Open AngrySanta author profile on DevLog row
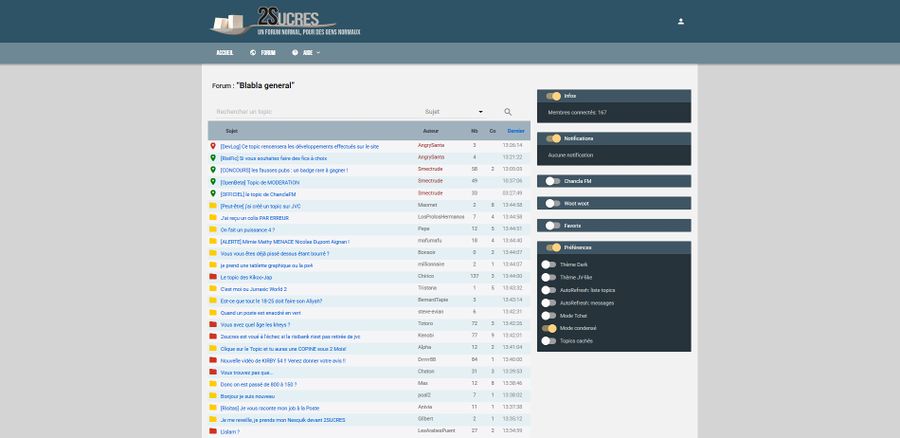The height and width of the screenshot is (438, 900). click(x=431, y=146)
